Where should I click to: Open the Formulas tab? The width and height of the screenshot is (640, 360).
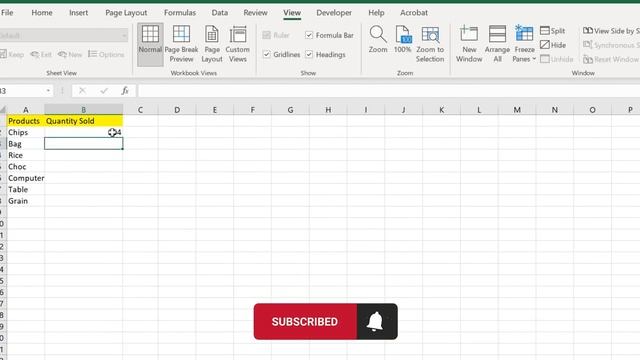pyautogui.click(x=180, y=13)
